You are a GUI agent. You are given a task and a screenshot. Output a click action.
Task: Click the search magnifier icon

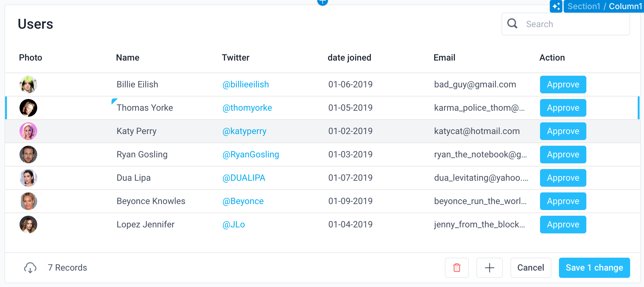point(512,24)
